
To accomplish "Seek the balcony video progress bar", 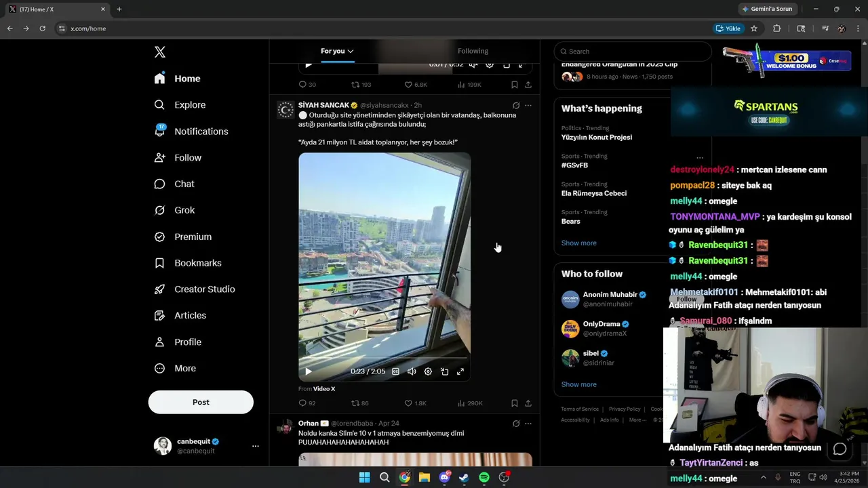I will tap(384, 357).
